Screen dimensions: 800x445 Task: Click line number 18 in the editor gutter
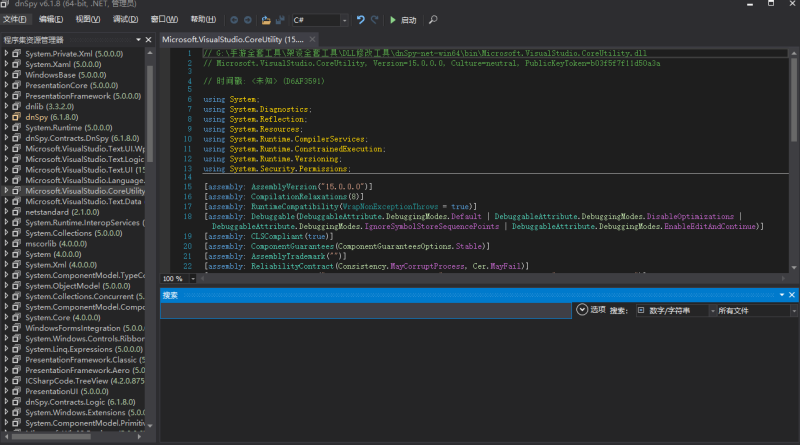tap(187, 216)
